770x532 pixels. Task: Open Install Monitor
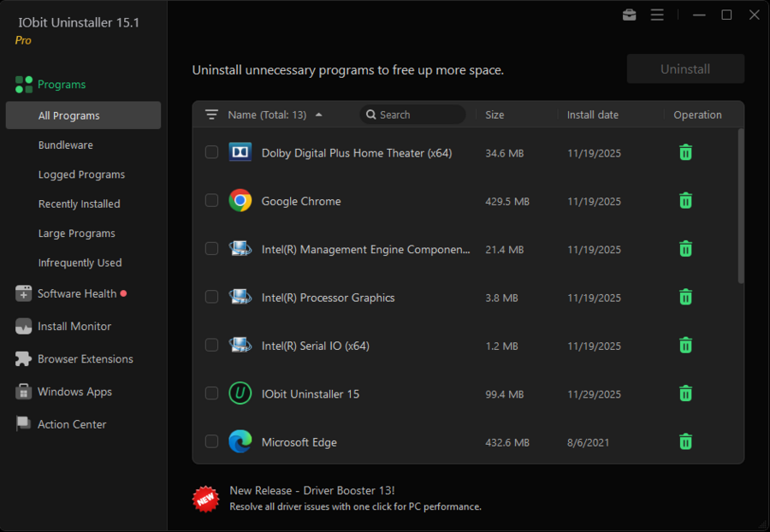point(77,326)
